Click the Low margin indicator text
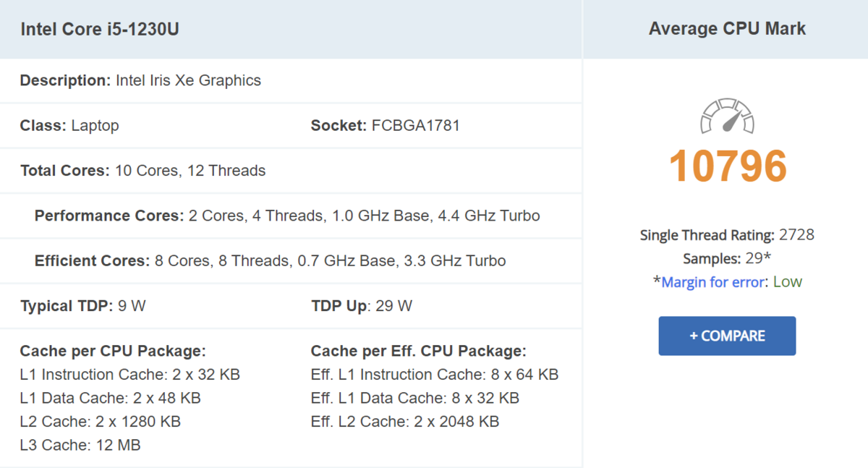This screenshot has width=868, height=468. (787, 282)
